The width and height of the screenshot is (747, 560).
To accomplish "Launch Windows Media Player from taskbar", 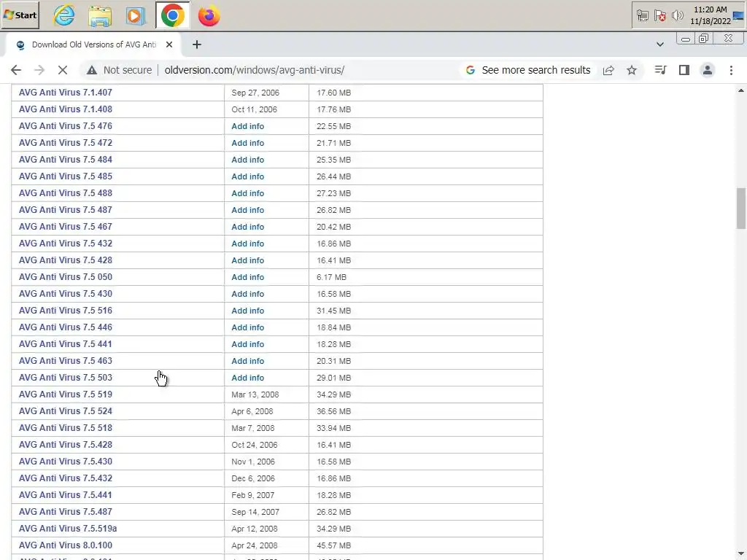I will tap(136, 16).
